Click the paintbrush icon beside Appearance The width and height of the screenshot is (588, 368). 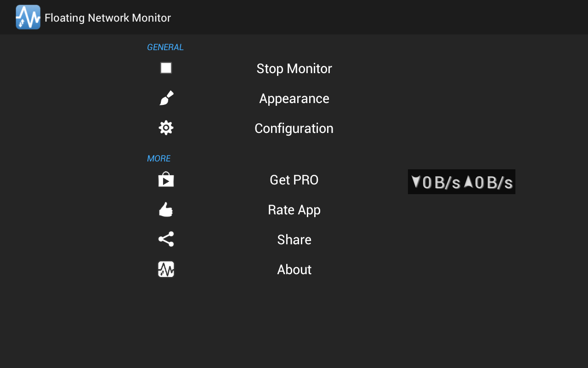coord(166,98)
